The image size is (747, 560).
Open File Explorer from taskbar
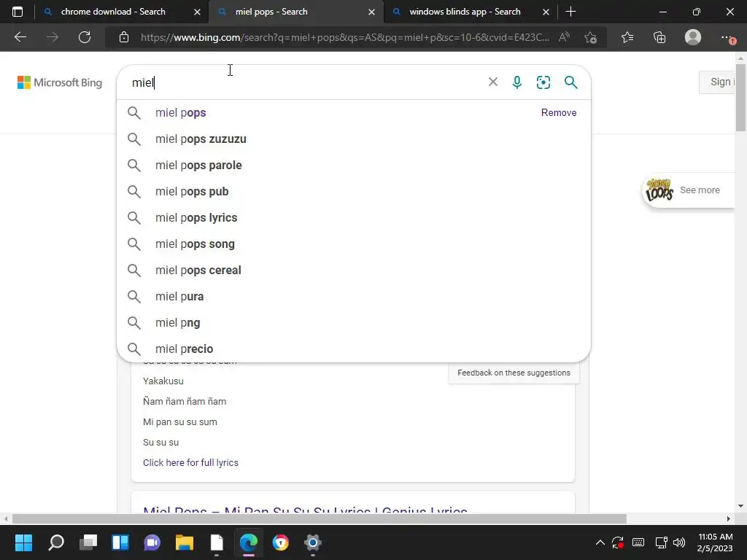[x=185, y=542]
